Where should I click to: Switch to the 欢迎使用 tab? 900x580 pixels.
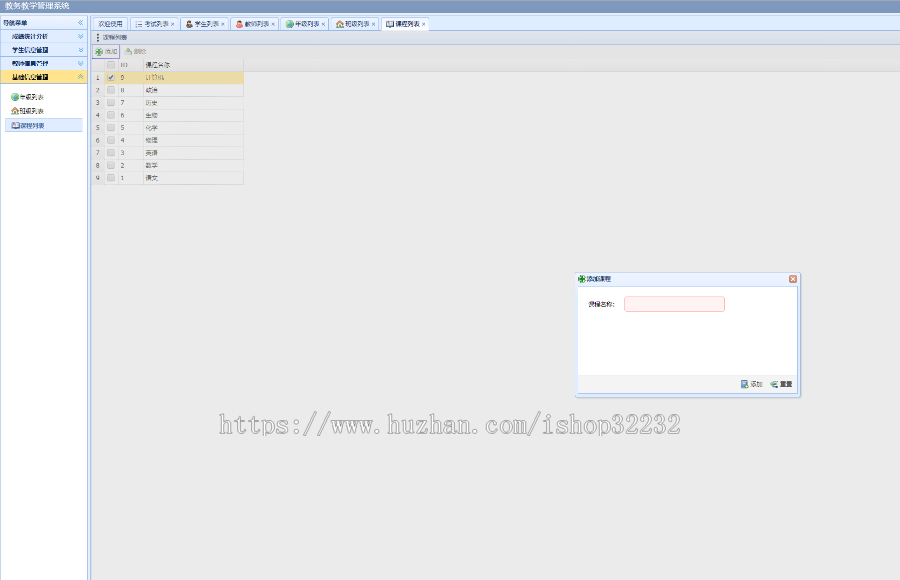tap(110, 24)
